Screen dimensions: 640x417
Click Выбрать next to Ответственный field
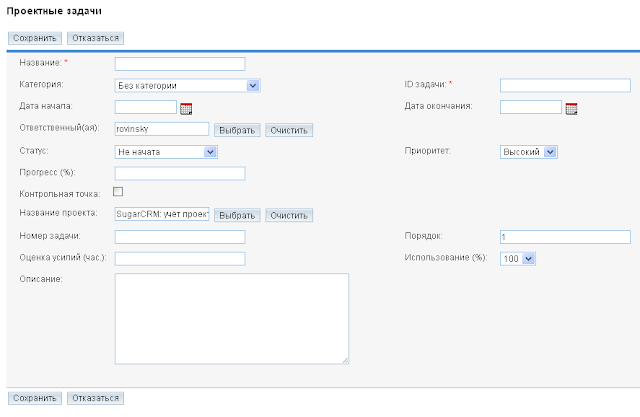[x=237, y=130]
